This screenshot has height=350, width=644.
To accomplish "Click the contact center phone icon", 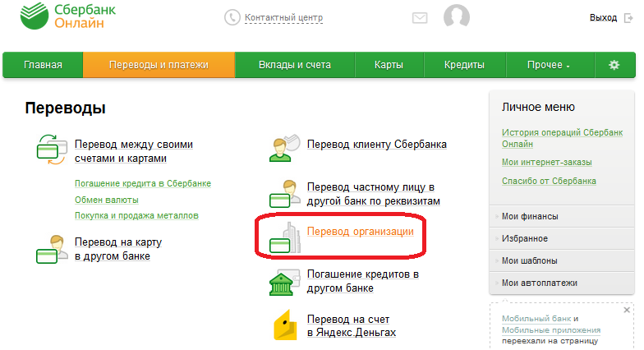I will [232, 18].
